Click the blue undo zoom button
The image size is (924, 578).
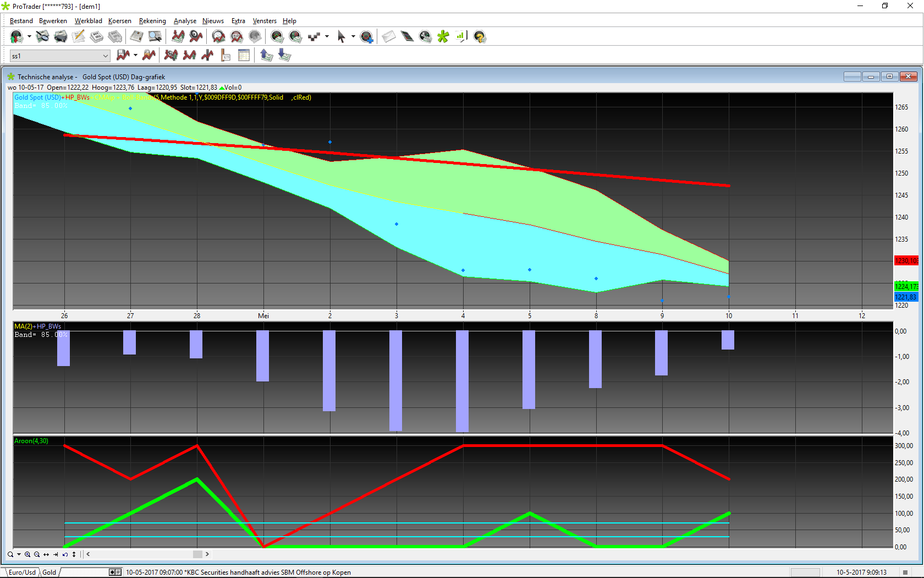tap(65, 554)
